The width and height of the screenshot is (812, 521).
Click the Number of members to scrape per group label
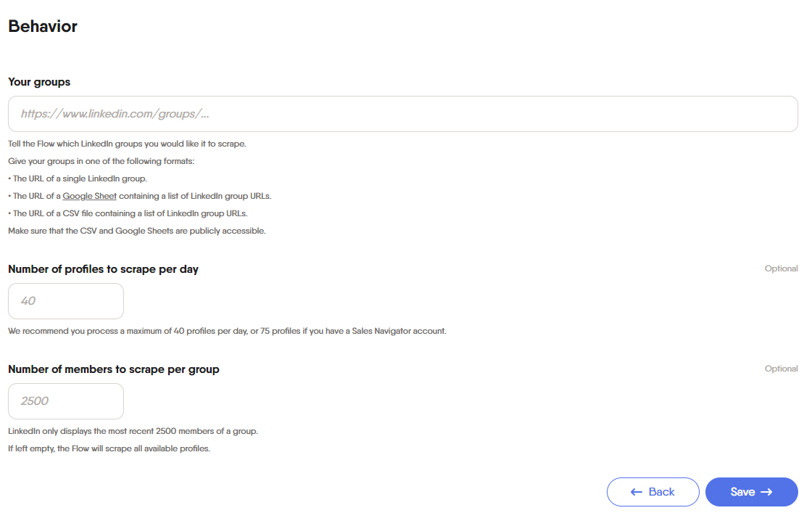[113, 369]
